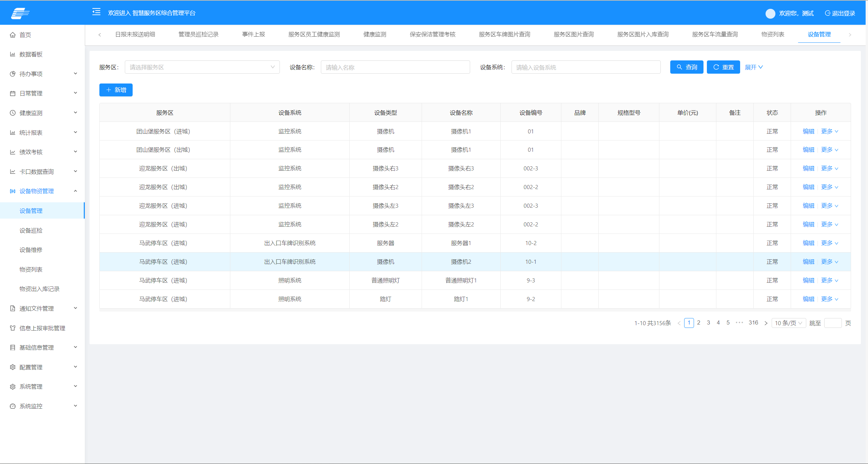Click the dashboard icon beside 系统监控
The width and height of the screenshot is (868, 464).
click(13, 406)
